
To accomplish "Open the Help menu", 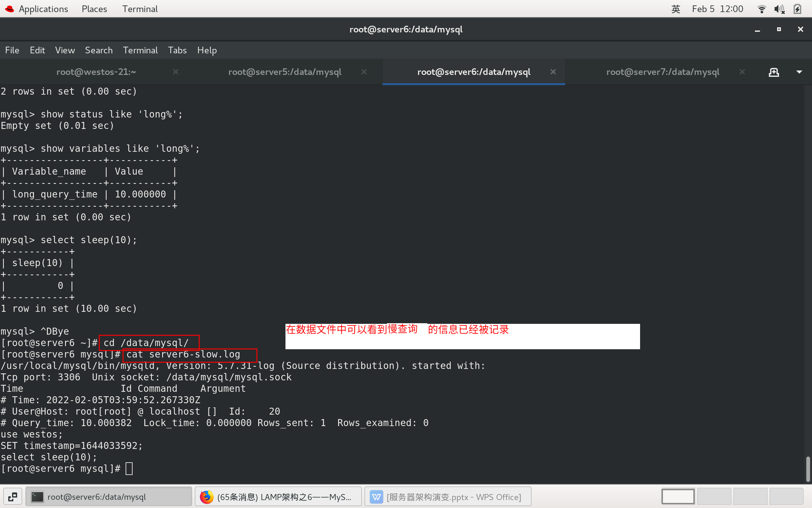I will (207, 50).
